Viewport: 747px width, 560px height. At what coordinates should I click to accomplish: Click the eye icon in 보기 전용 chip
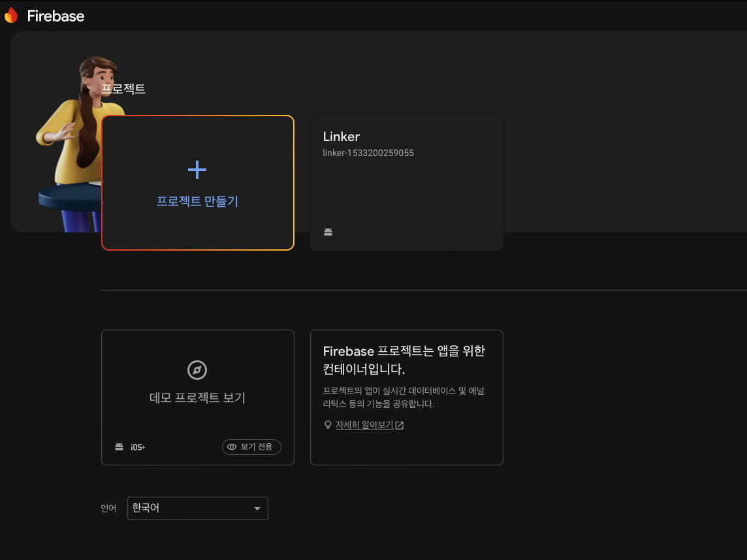(232, 447)
